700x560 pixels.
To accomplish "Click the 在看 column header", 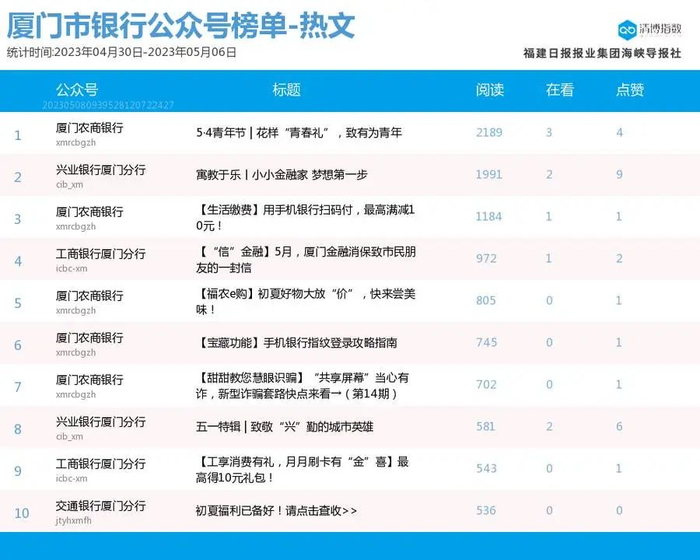I will (x=560, y=90).
